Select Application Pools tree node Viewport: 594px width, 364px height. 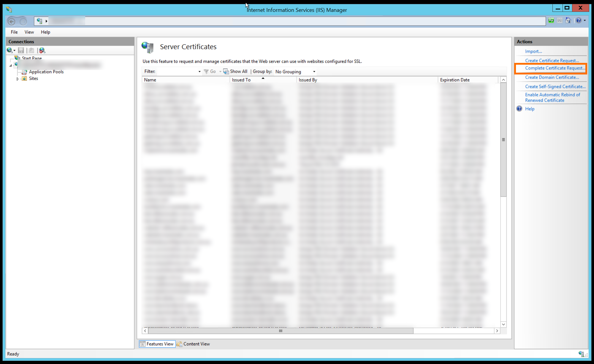pyautogui.click(x=46, y=72)
